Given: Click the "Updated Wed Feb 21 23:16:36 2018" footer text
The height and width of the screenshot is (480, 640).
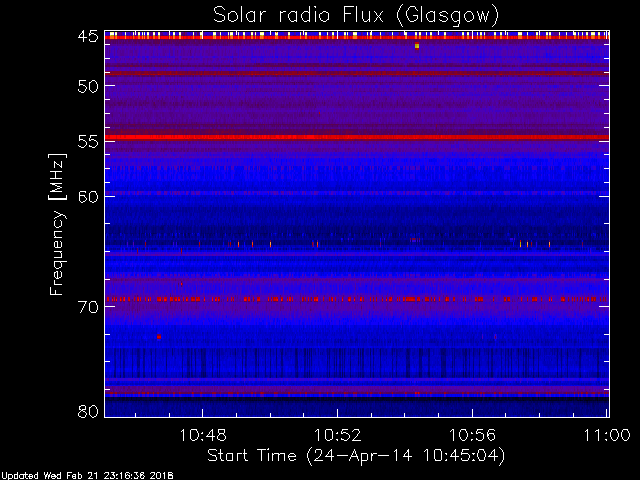Looking at the screenshot, I should (87, 476).
